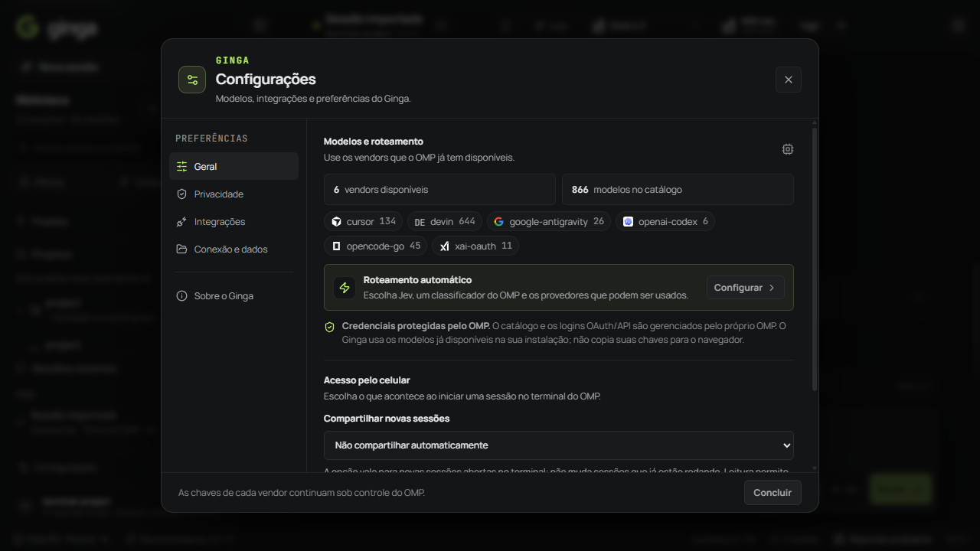The height and width of the screenshot is (551, 980).
Task: Click the Concluir button
Action: tap(773, 492)
